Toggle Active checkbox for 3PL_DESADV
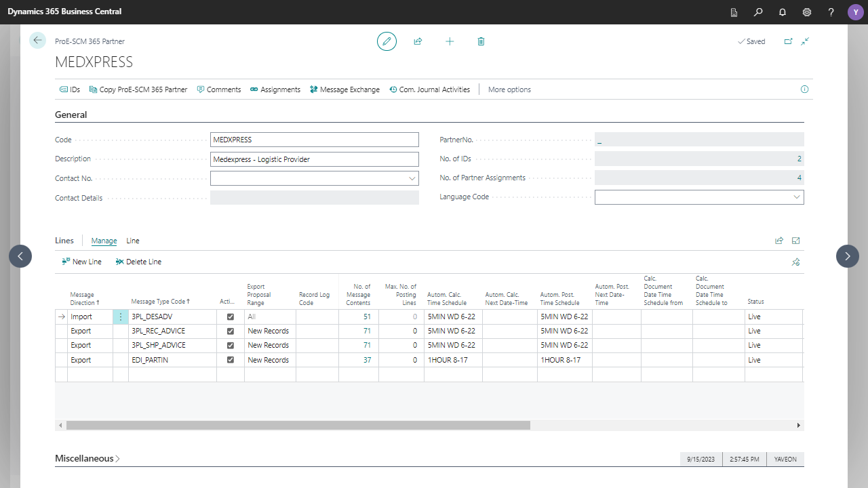This screenshot has height=488, width=868. pos(231,317)
